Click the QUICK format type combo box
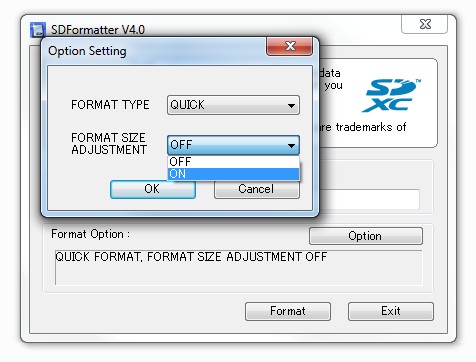The width and height of the screenshot is (476, 362). click(233, 105)
